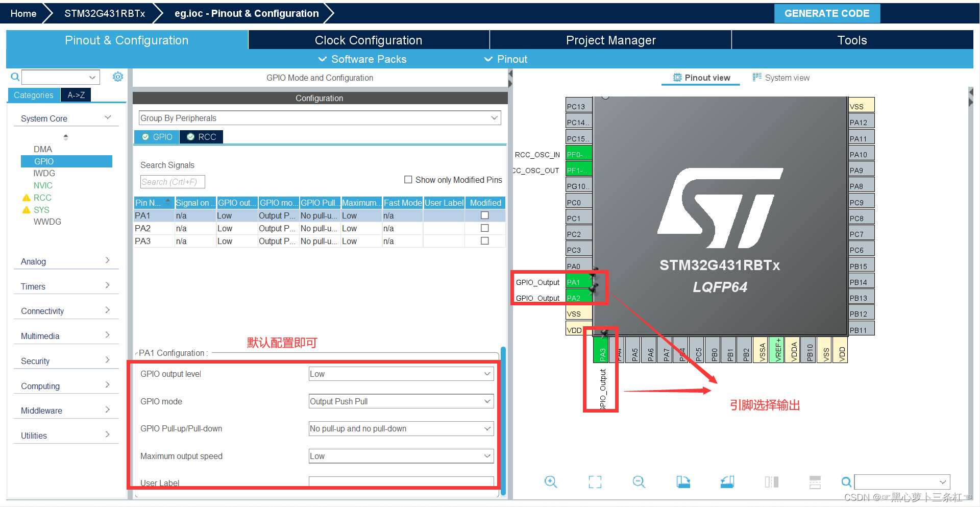Open the GPIO mode dropdown
This screenshot has width=980, height=507.
point(401,401)
